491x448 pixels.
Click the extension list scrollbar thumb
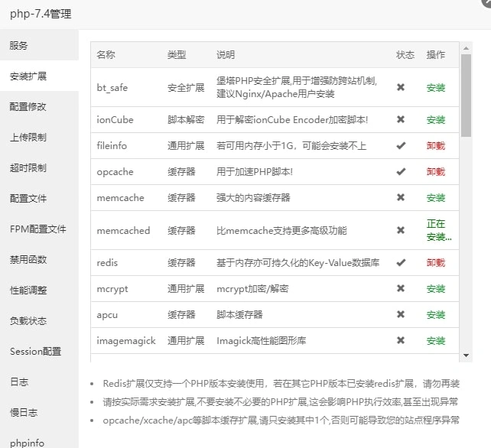466,95
